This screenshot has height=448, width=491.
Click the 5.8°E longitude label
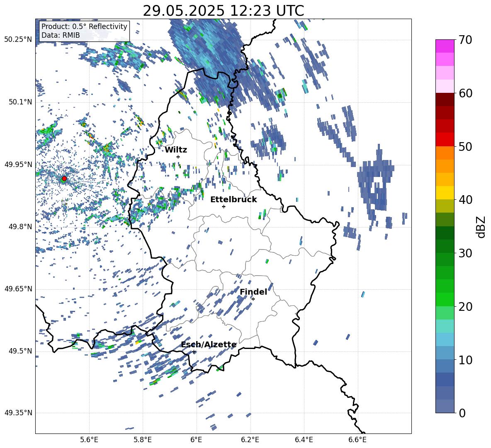tap(143, 440)
